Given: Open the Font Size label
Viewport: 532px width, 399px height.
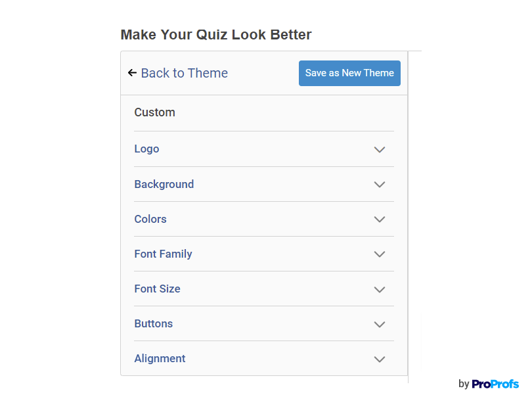Looking at the screenshot, I should point(157,289).
